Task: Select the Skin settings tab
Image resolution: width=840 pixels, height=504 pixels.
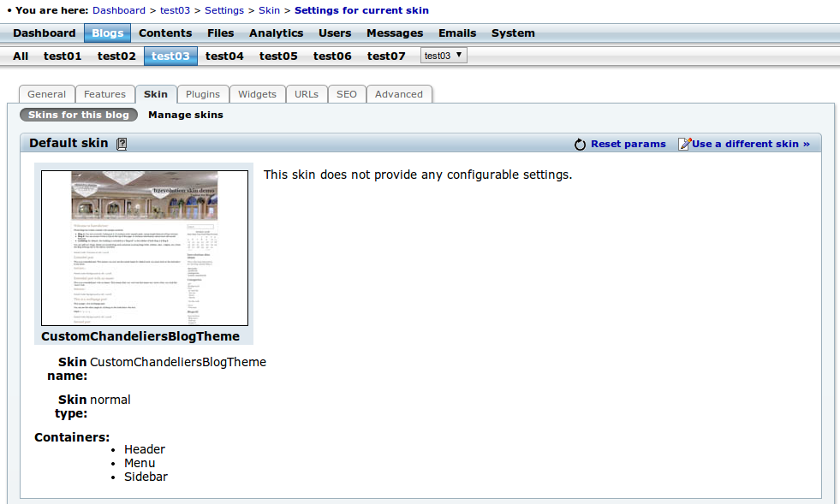Action: point(156,94)
